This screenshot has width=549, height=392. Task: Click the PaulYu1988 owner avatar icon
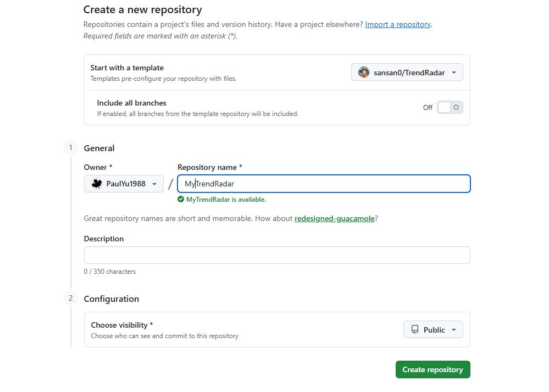tap(97, 184)
